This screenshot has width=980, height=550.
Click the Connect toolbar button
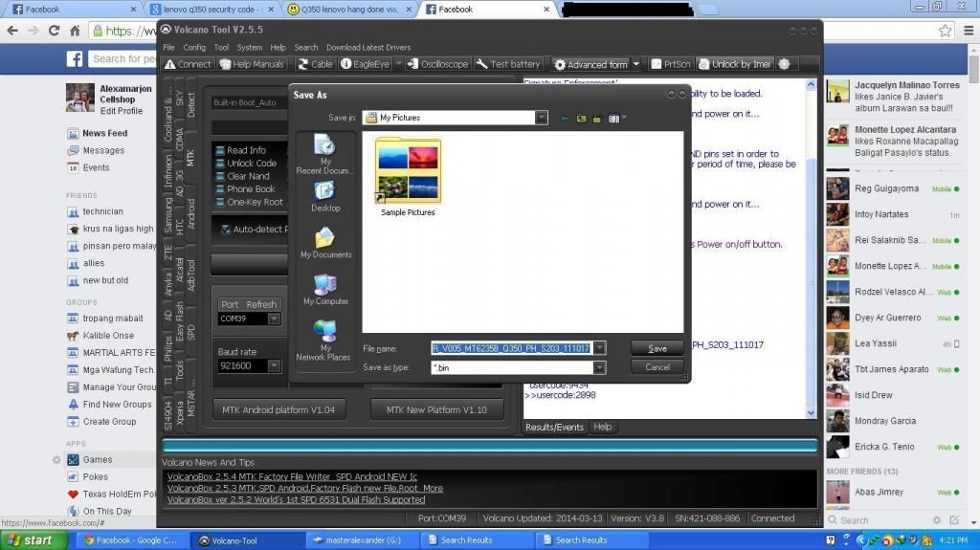pyautogui.click(x=188, y=64)
